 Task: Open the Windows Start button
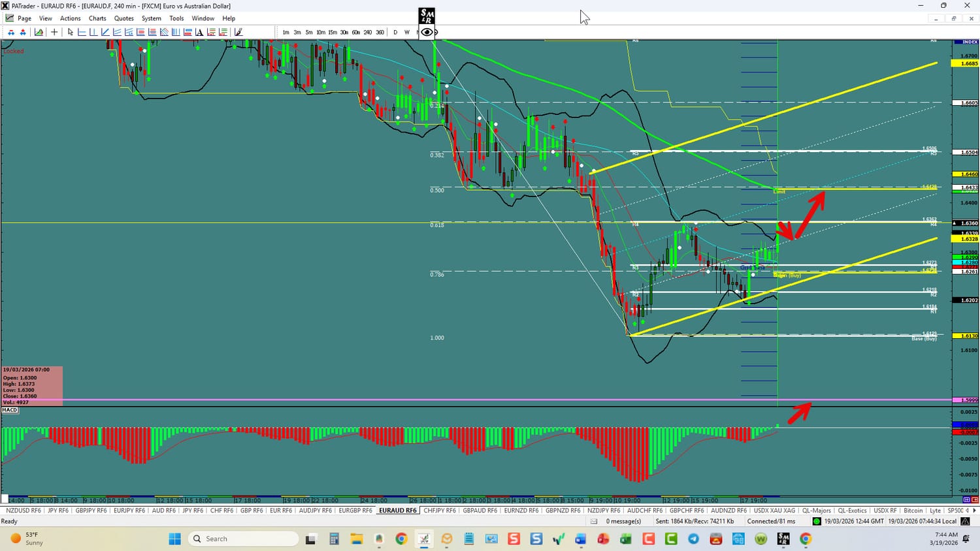(x=174, y=539)
